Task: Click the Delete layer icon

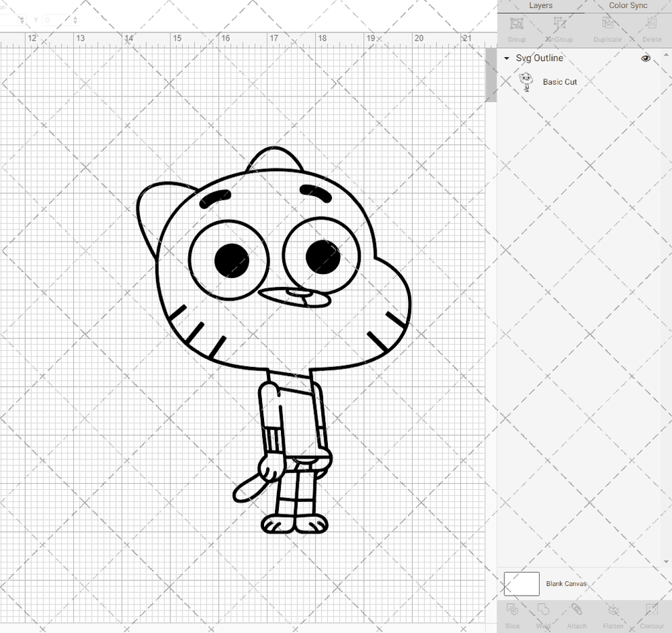Action: (651, 27)
